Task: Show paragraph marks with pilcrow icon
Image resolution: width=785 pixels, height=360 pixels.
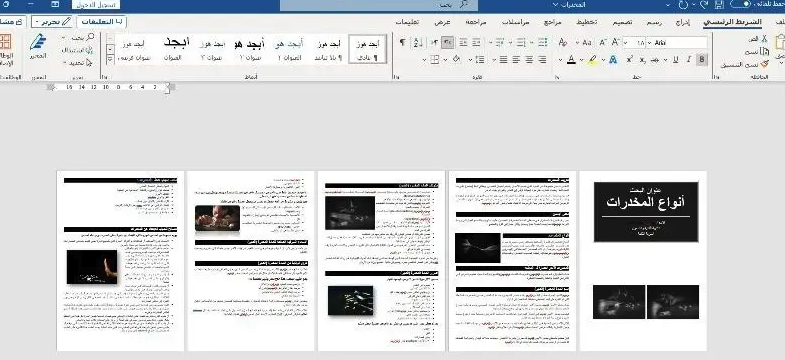Action: point(402,43)
